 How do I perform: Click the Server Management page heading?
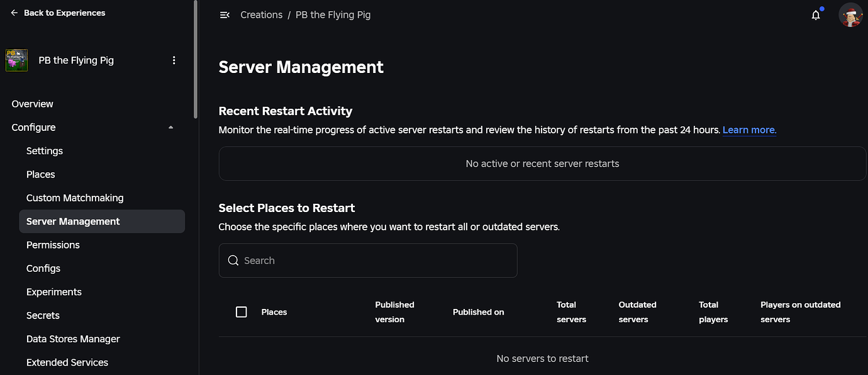tap(301, 67)
